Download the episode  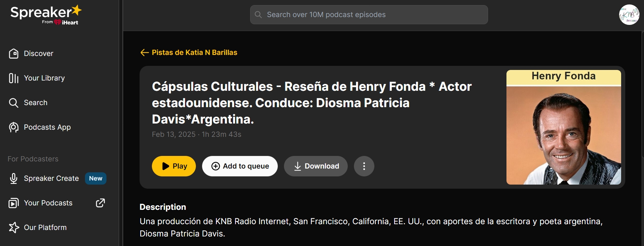pyautogui.click(x=316, y=166)
